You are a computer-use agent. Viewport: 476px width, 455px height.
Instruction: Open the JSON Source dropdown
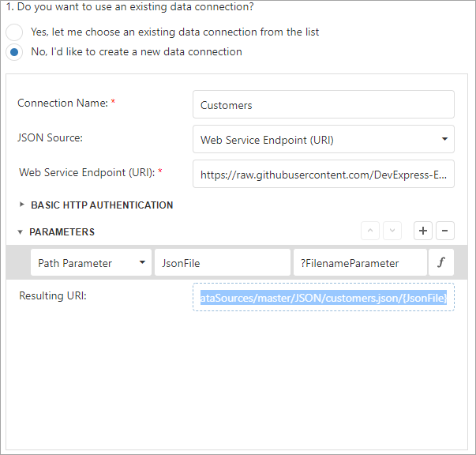323,139
